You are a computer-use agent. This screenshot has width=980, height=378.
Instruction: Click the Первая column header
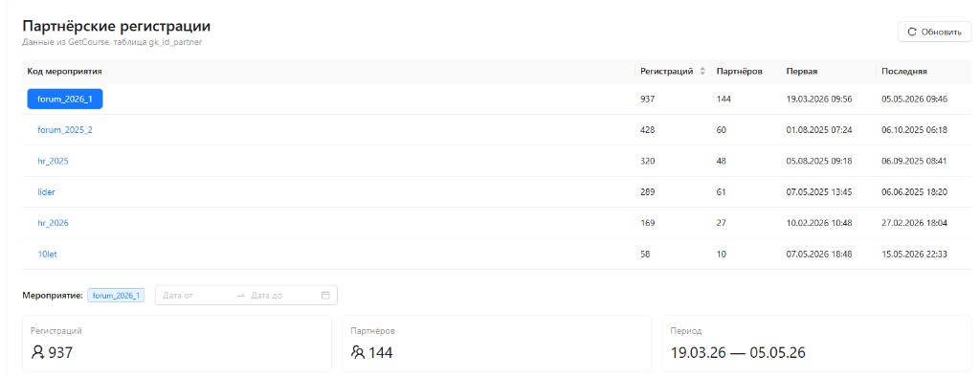(802, 71)
